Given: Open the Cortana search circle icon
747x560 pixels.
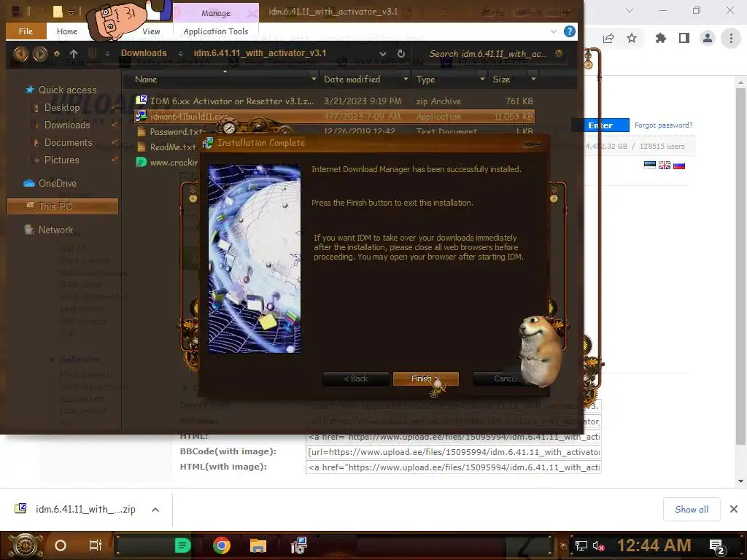Looking at the screenshot, I should (60, 545).
